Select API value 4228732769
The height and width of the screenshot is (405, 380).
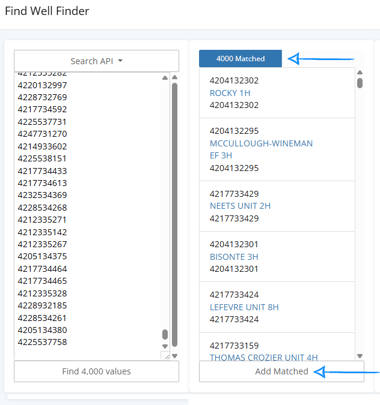pyautogui.click(x=42, y=97)
